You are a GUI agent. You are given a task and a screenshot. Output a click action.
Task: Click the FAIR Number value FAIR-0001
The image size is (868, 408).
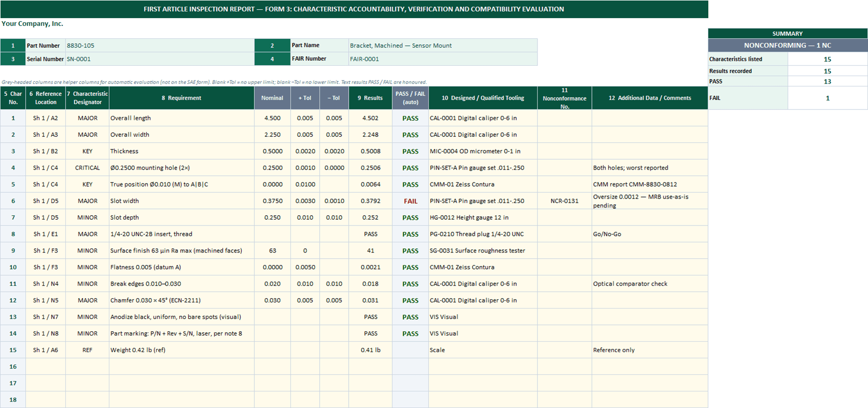click(x=443, y=59)
